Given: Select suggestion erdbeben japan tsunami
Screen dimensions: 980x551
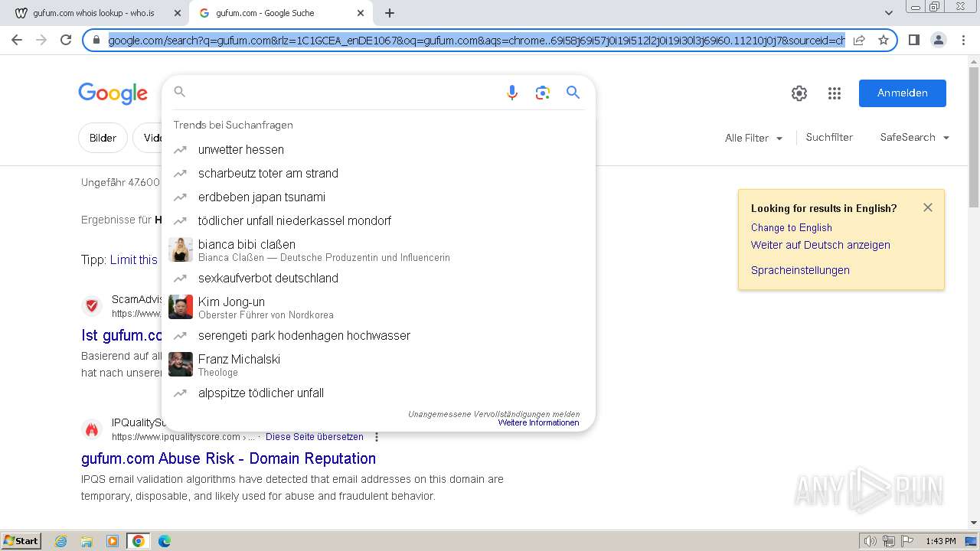Looking at the screenshot, I should (x=378, y=197).
